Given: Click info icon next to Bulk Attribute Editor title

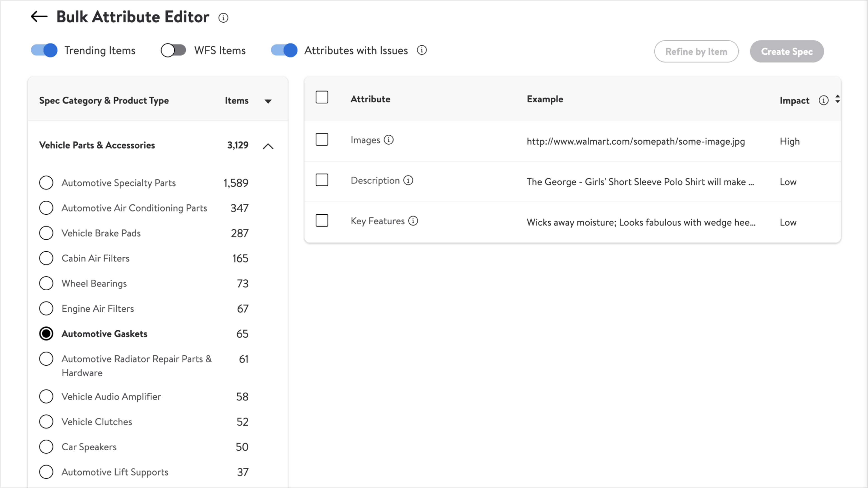Looking at the screenshot, I should [223, 18].
